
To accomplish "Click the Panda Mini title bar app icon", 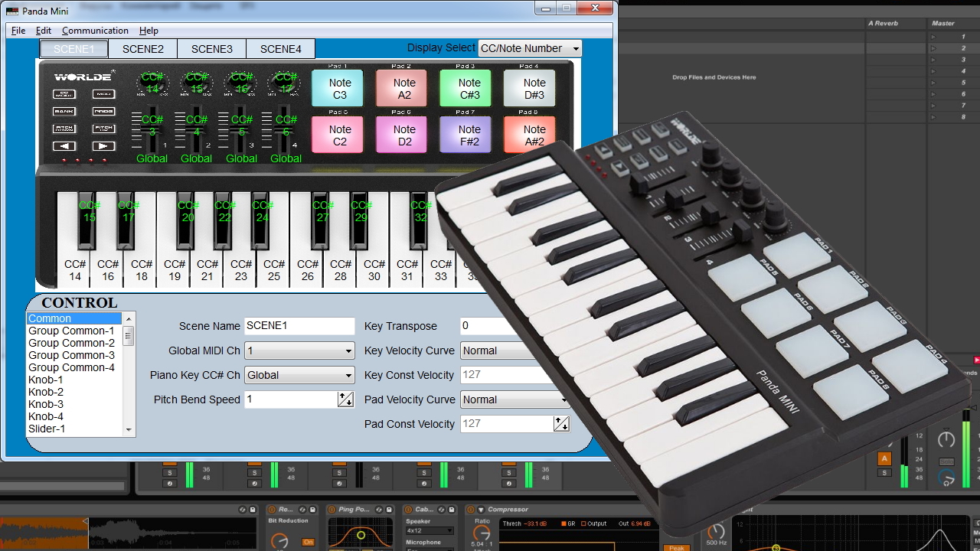I will click(x=11, y=11).
